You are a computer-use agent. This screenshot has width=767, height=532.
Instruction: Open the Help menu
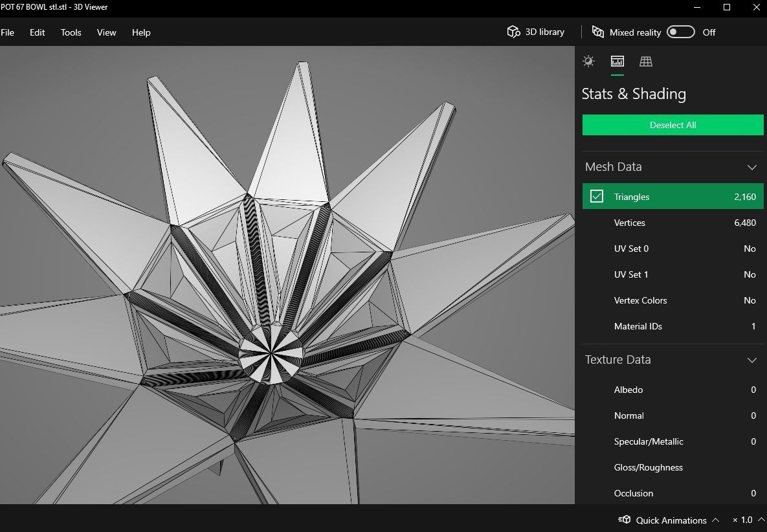141,32
